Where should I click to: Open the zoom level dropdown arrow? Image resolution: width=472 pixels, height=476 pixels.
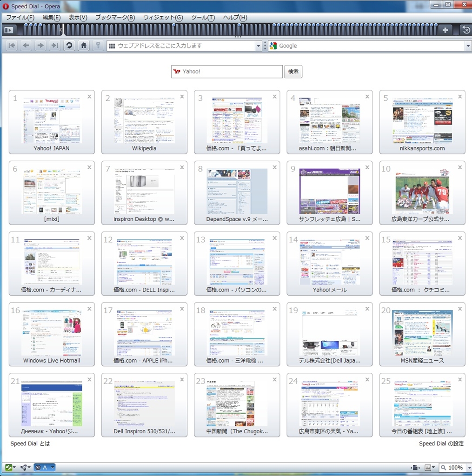click(x=469, y=468)
